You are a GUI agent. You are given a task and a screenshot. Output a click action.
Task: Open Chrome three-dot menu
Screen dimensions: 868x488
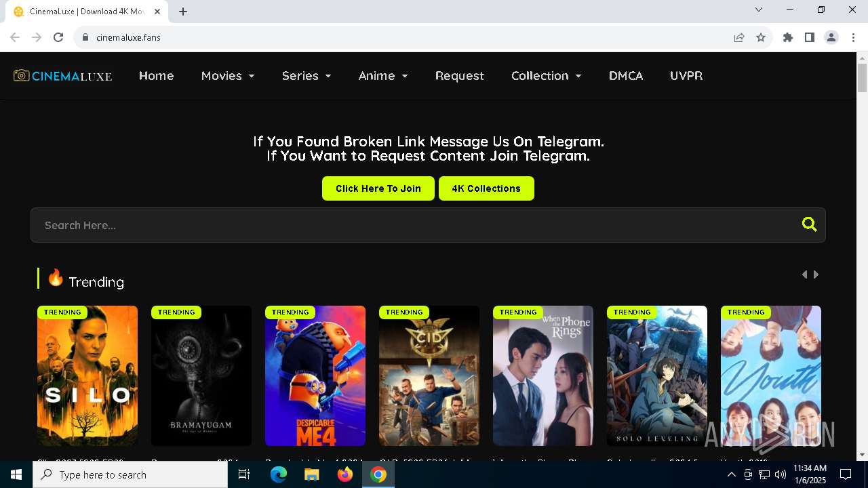pyautogui.click(x=853, y=37)
